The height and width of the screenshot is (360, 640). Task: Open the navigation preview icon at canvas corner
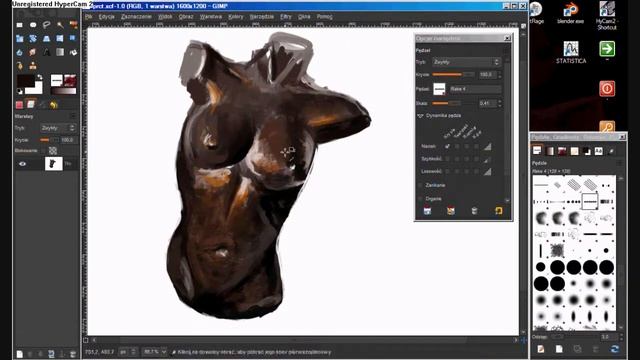(x=523, y=340)
